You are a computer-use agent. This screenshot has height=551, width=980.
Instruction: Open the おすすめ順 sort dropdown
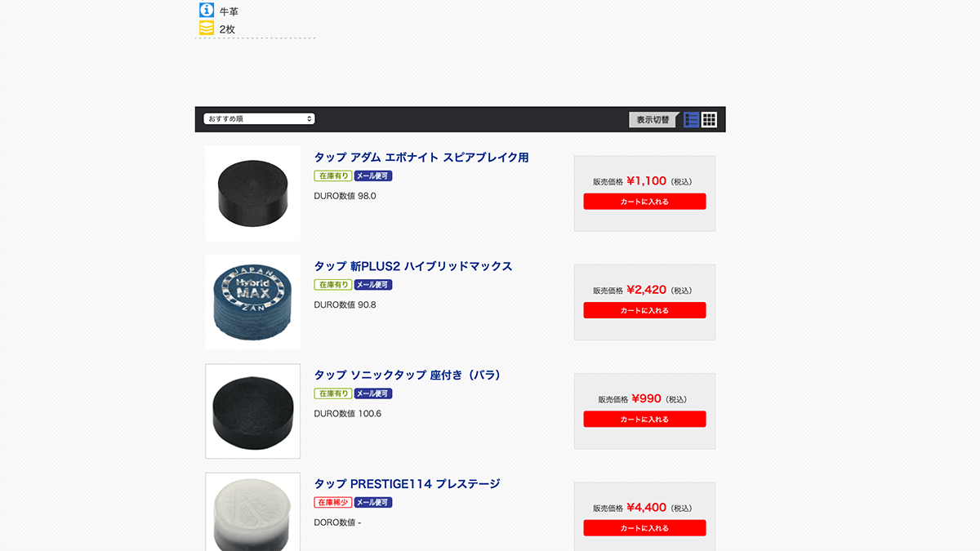pos(259,118)
